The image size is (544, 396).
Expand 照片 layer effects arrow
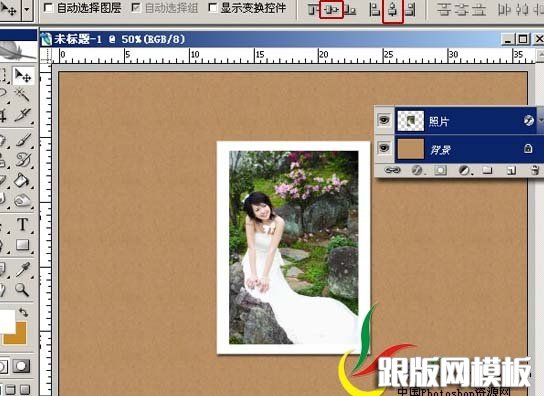541,120
